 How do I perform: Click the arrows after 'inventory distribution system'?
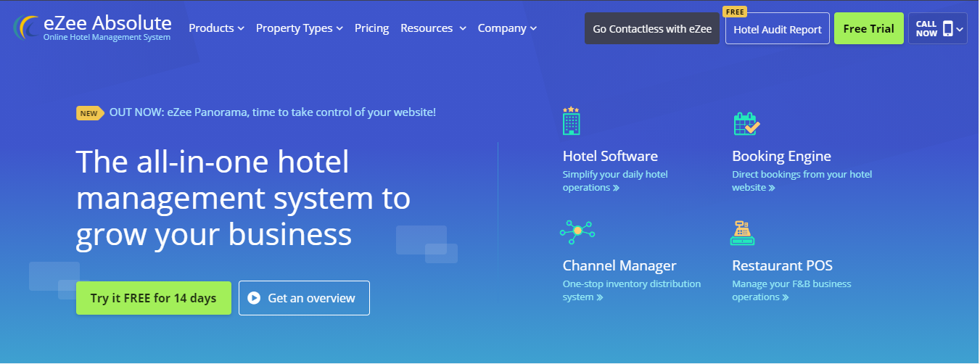(600, 297)
